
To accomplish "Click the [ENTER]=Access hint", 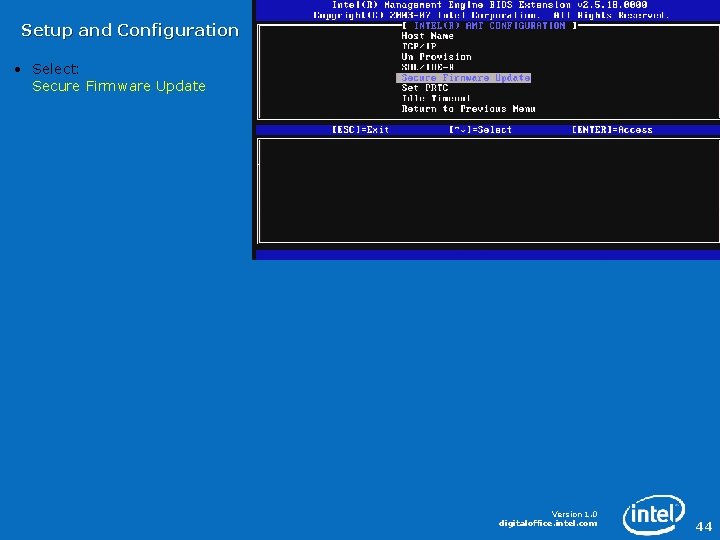I will pos(612,130).
